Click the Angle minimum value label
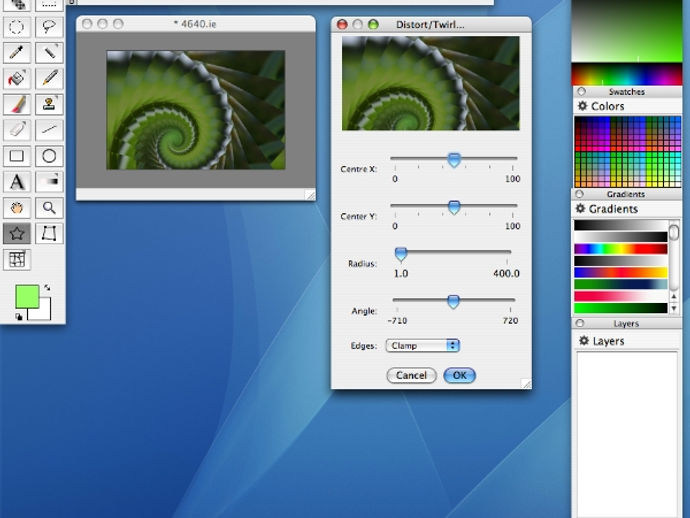 397,321
